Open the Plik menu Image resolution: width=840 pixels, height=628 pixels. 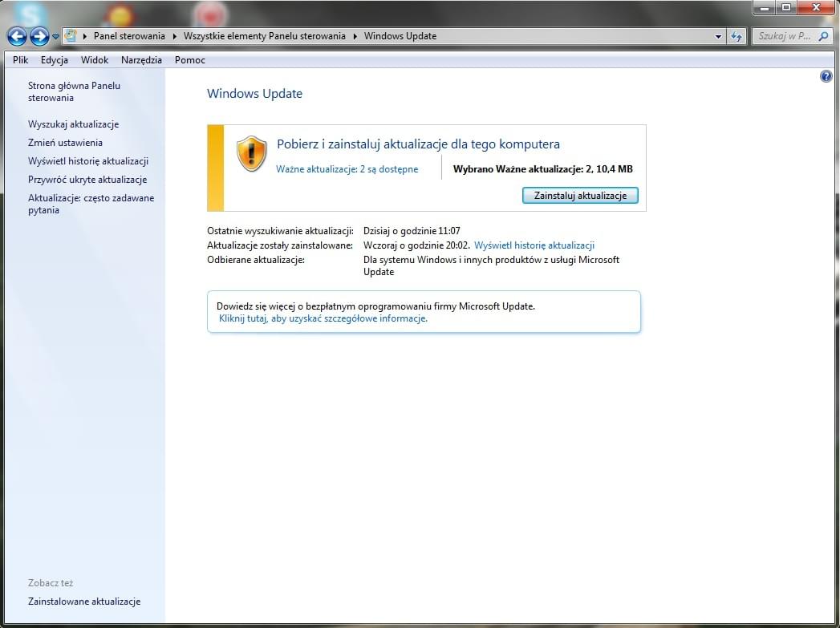click(20, 60)
